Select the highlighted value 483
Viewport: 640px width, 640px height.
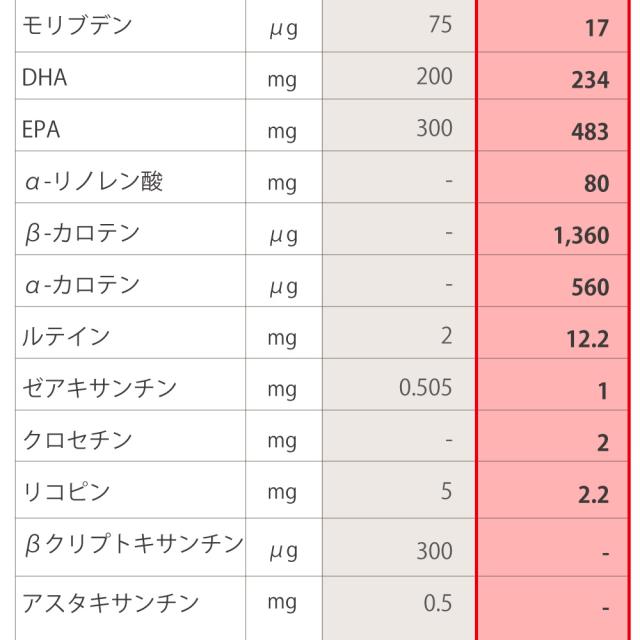590,132
